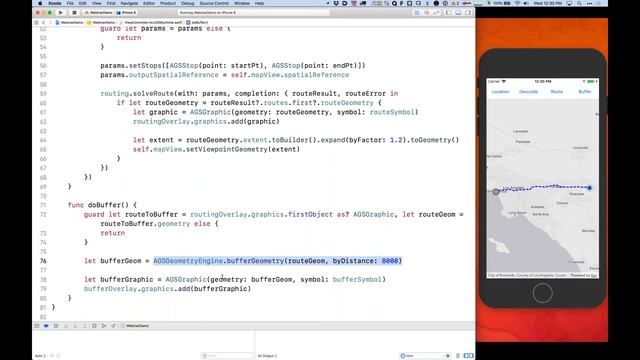
Task: Open the ViewController swift file jump bar item
Action: click(x=151, y=22)
